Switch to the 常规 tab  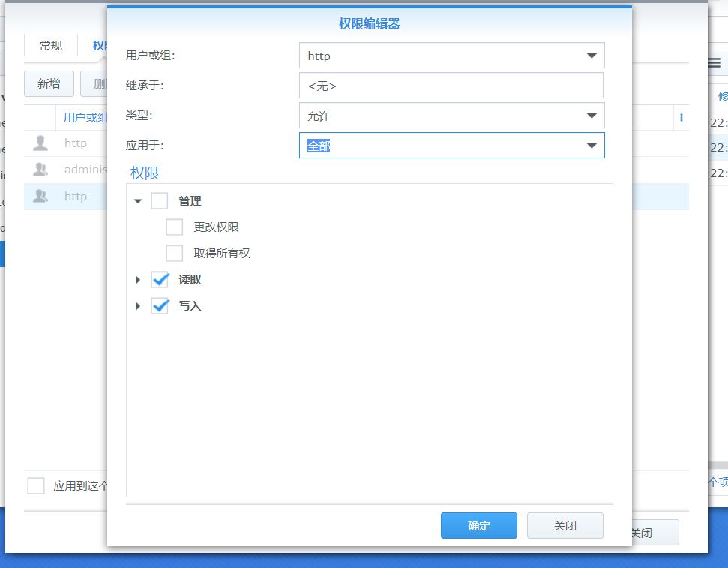coord(51,46)
